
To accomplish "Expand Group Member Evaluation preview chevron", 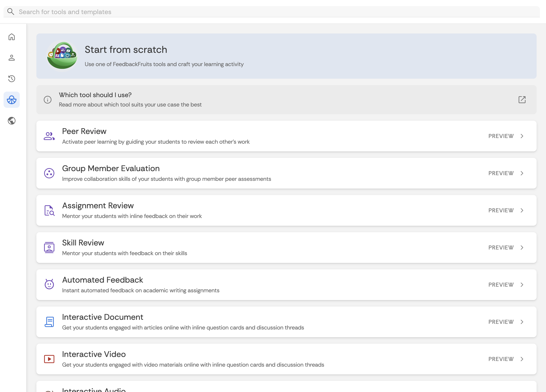I will click(x=522, y=173).
